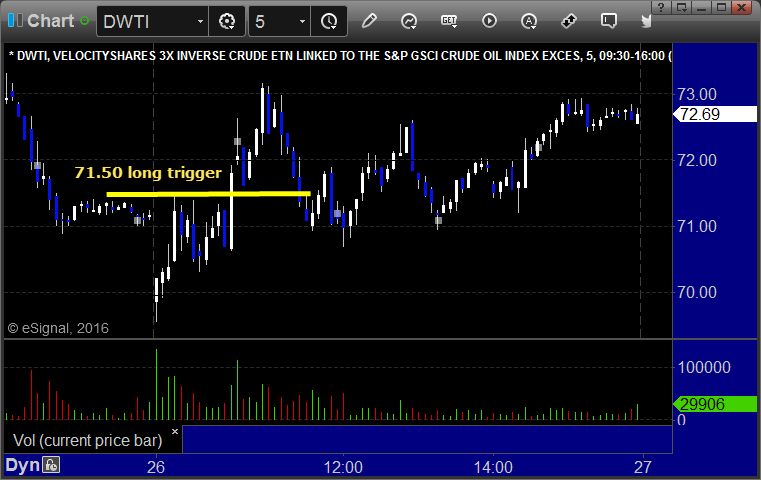Click the Vol (current price bar) label
Screen dimensions: 761x480
(x=87, y=440)
